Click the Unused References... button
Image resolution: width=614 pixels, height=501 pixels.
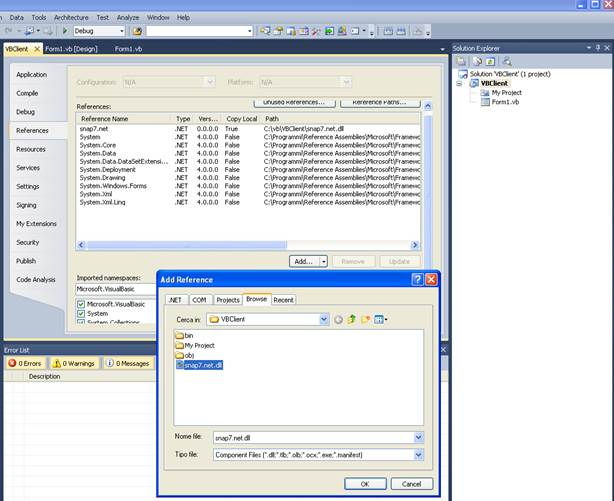[x=294, y=103]
